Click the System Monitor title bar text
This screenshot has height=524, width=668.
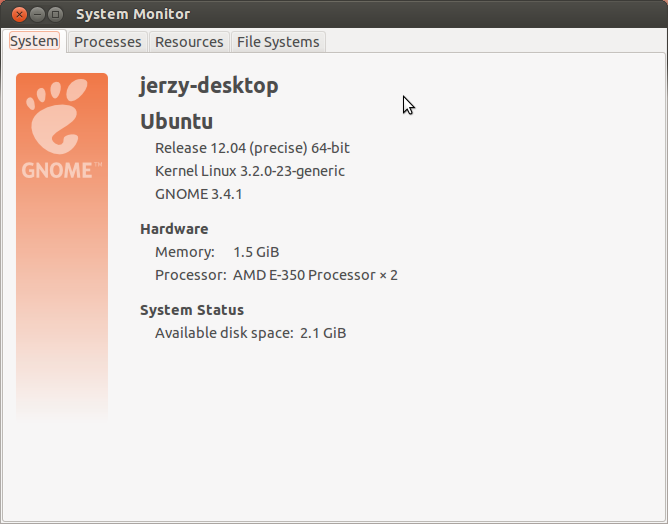[x=133, y=14]
